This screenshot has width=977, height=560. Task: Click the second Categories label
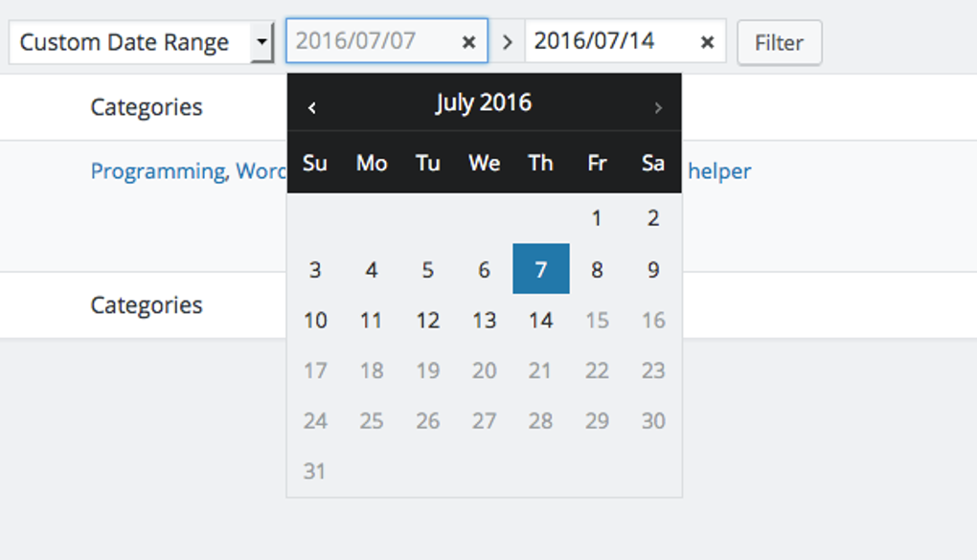(x=146, y=305)
